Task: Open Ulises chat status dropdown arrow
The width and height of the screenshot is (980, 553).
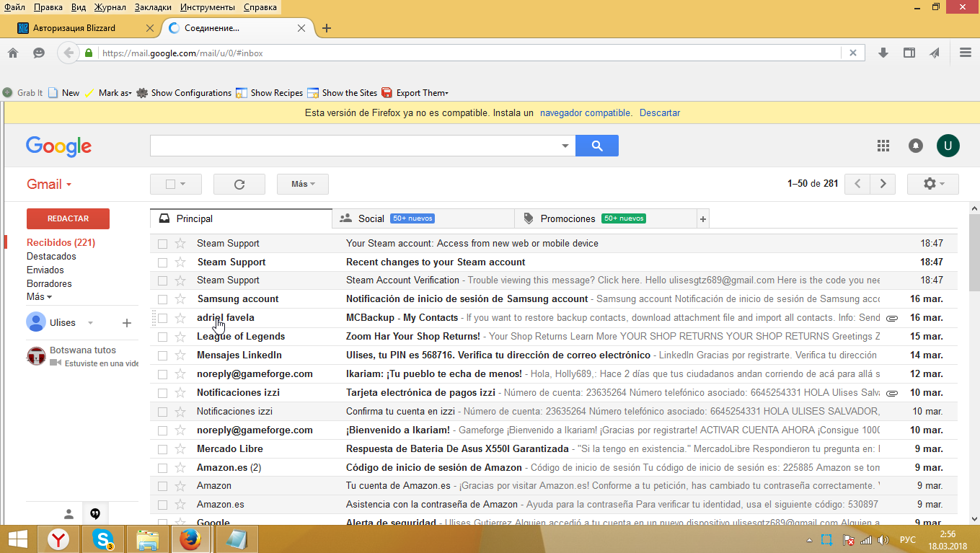Action: point(90,323)
